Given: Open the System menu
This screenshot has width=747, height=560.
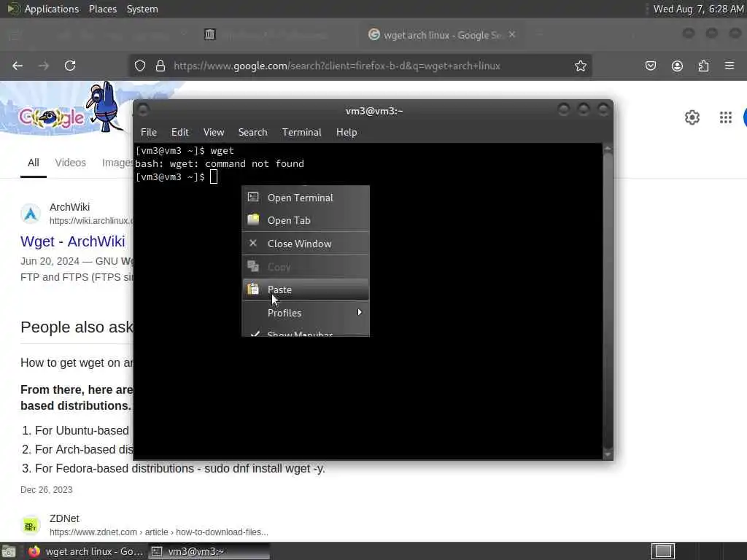Looking at the screenshot, I should tap(142, 9).
